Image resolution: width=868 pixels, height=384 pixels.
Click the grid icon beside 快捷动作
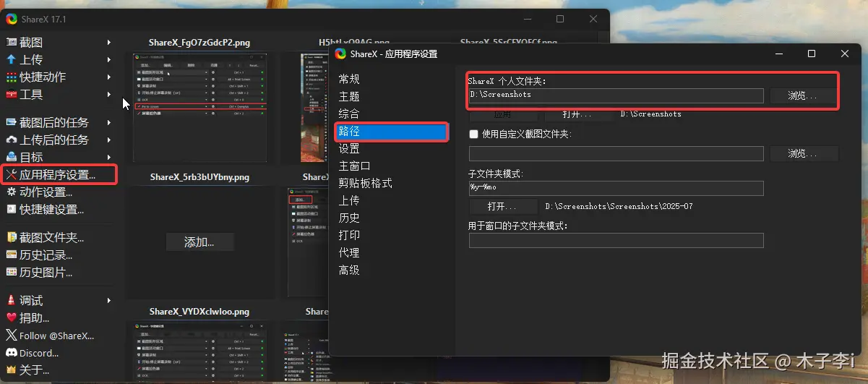click(x=11, y=77)
